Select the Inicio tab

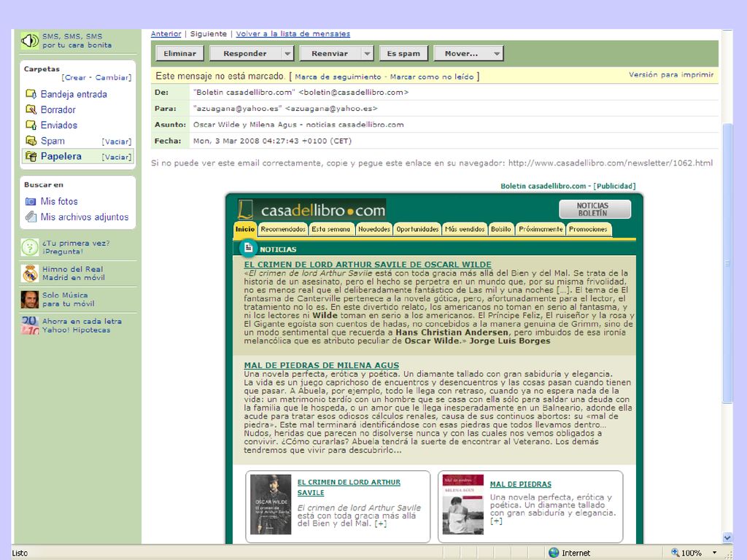245,229
